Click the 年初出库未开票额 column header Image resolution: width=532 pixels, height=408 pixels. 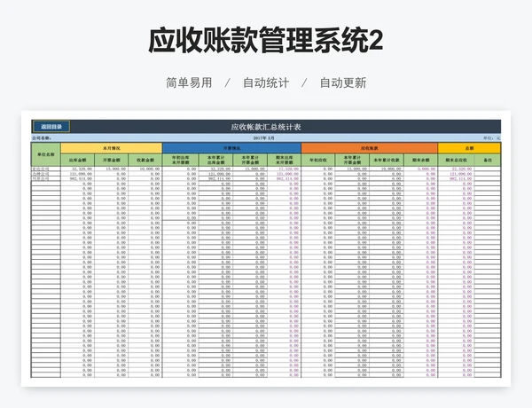(180, 160)
